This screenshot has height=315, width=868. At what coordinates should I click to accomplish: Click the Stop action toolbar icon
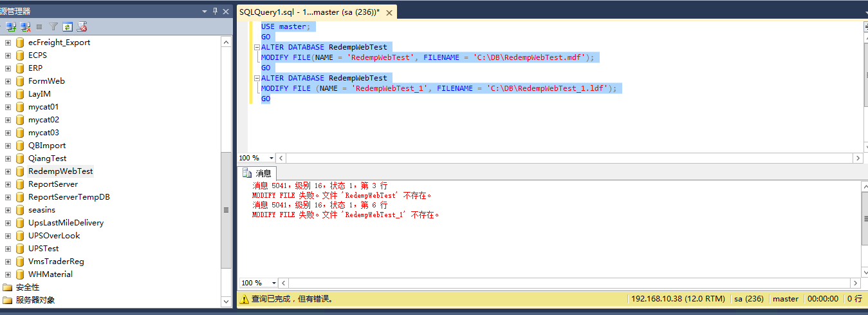coord(39,27)
